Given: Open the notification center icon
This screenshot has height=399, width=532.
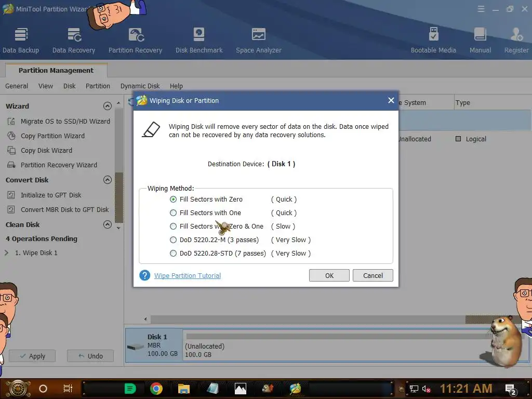Looking at the screenshot, I should tap(510, 390).
